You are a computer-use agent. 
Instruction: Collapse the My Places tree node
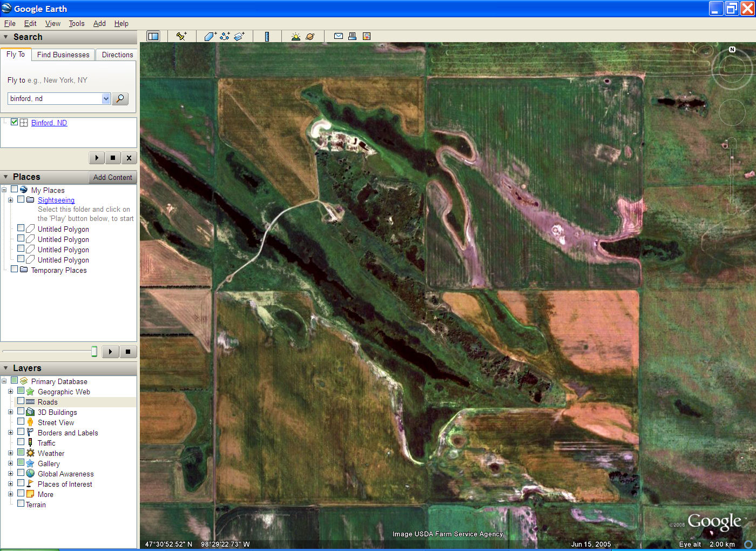4,190
